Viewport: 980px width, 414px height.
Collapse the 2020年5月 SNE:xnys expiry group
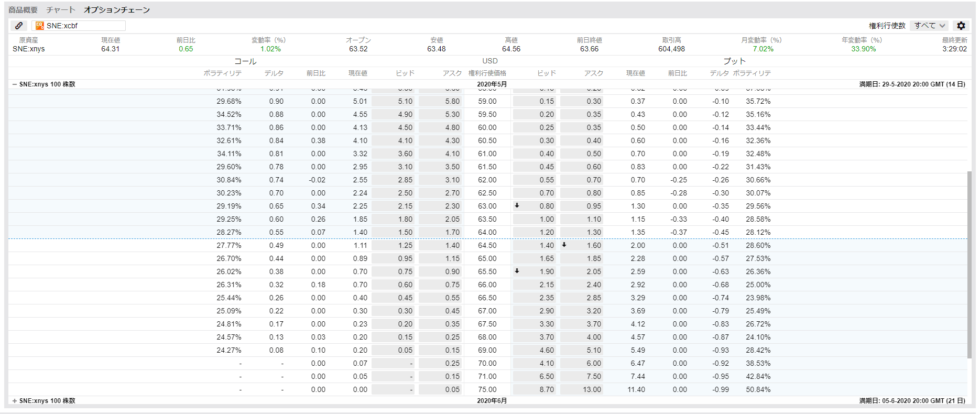[15, 84]
